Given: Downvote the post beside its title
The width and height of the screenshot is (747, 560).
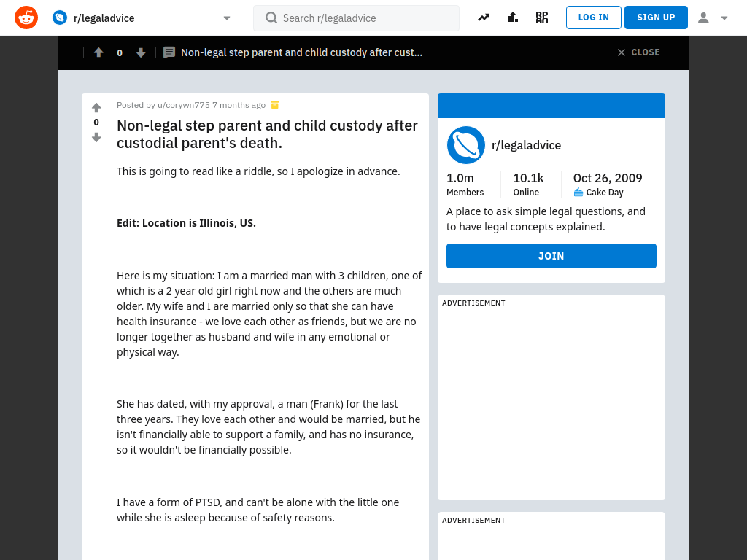Looking at the screenshot, I should pyautogui.click(x=96, y=138).
